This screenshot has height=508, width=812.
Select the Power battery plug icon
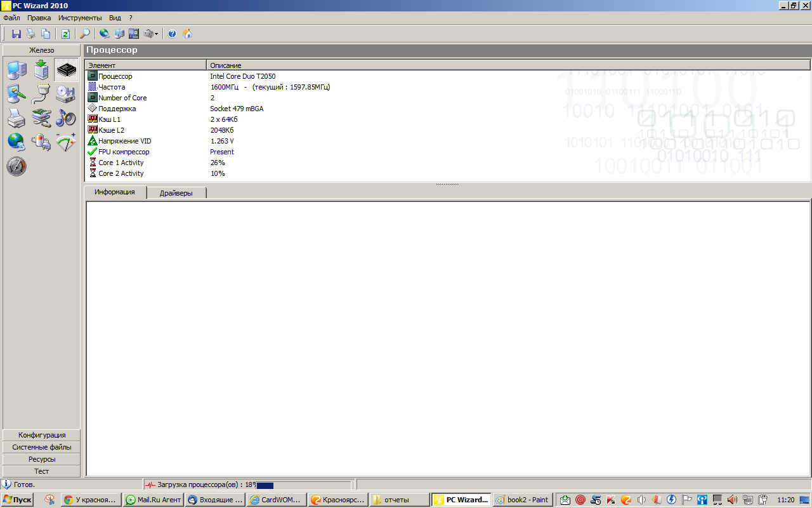pyautogui.click(x=41, y=142)
